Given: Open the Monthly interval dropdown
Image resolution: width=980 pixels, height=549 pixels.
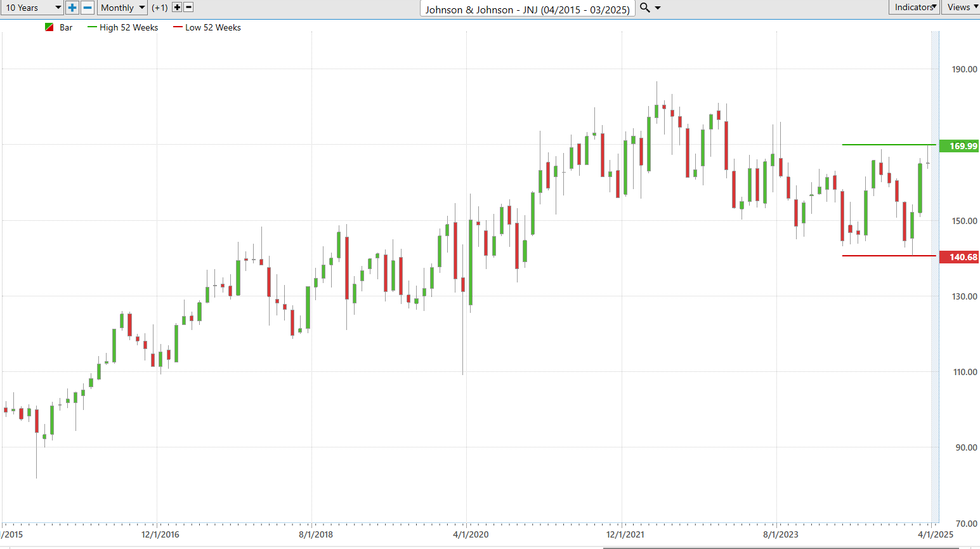Looking at the screenshot, I should pos(123,8).
